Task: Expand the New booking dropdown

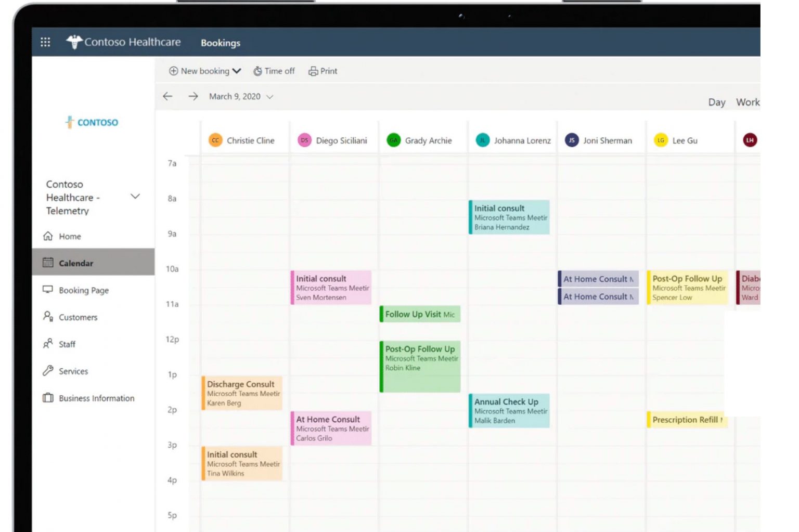Action: (x=238, y=71)
